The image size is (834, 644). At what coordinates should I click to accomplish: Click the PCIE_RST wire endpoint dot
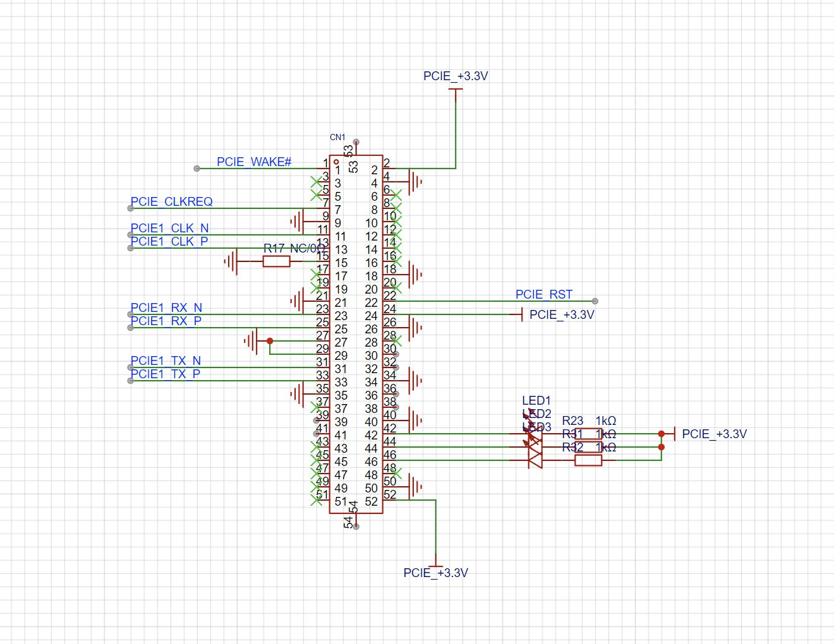point(595,301)
